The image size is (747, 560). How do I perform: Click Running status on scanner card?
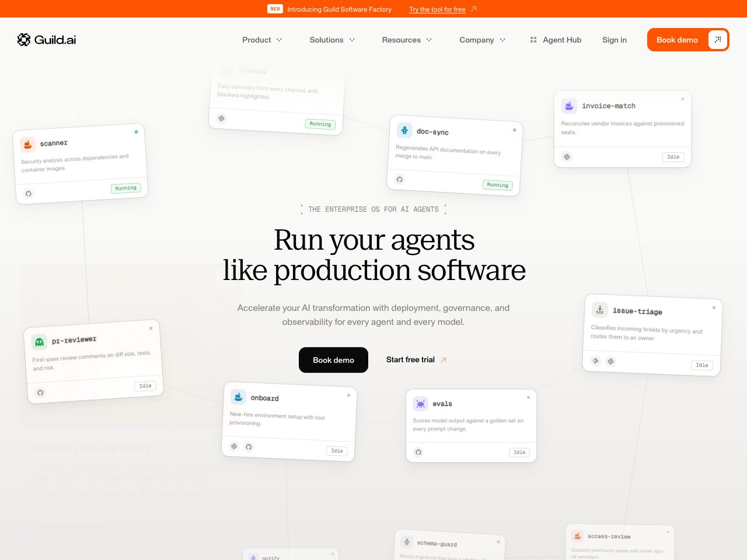coord(125,188)
